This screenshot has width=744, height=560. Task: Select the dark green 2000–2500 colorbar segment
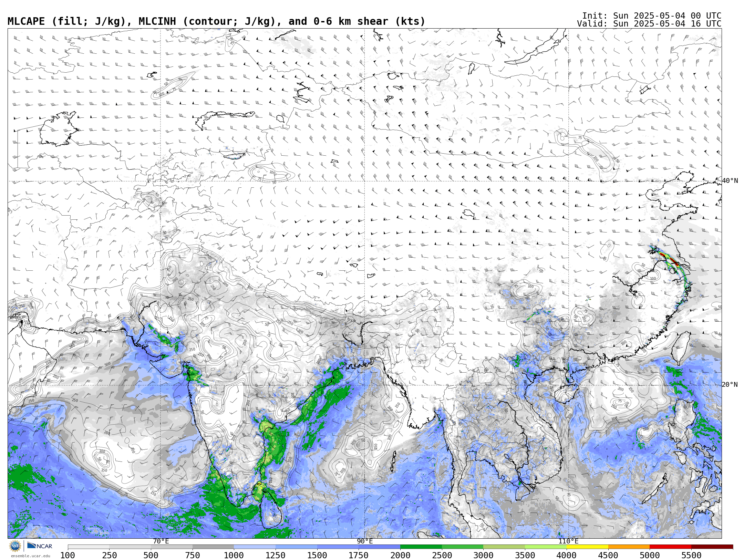pyautogui.click(x=421, y=547)
